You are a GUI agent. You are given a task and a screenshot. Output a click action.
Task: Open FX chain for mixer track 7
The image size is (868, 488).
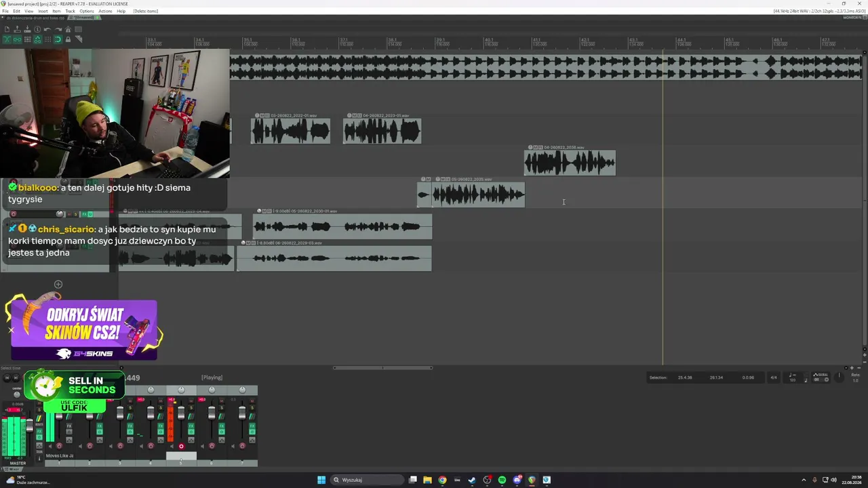[x=252, y=426]
